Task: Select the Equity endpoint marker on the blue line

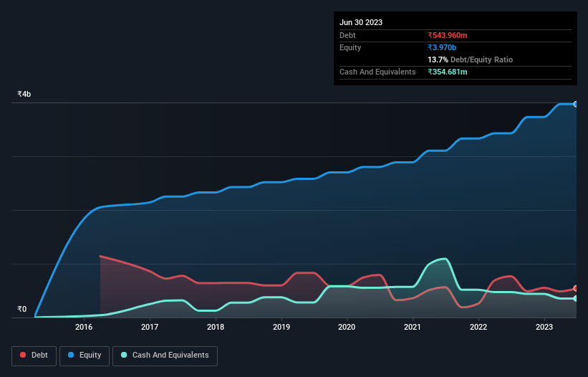Action: [576, 105]
